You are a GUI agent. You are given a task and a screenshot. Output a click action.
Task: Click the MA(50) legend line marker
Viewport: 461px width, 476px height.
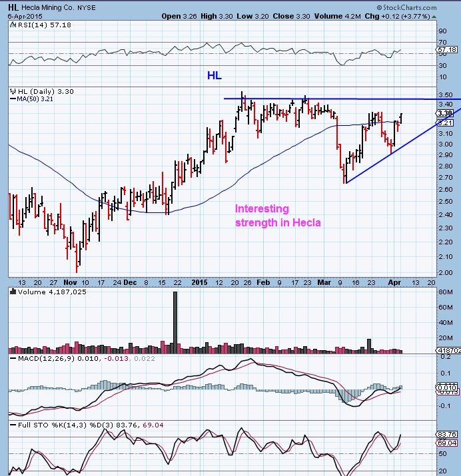click(13, 99)
